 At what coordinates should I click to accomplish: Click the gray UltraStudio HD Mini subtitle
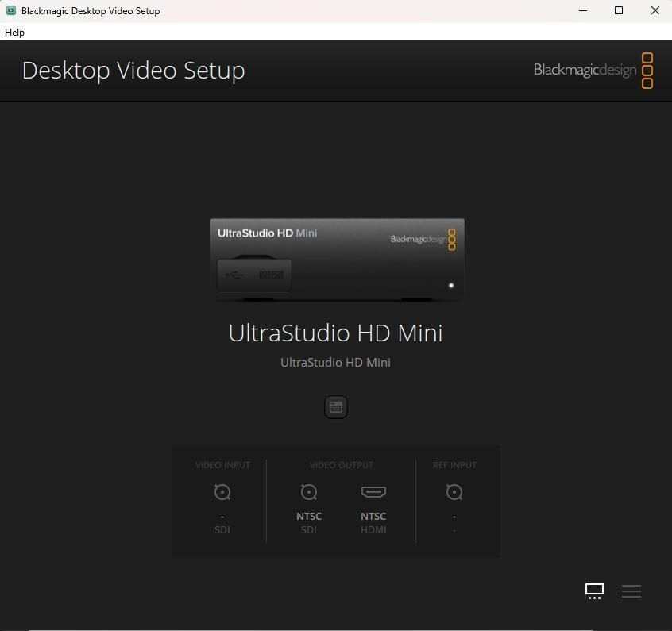pos(335,363)
